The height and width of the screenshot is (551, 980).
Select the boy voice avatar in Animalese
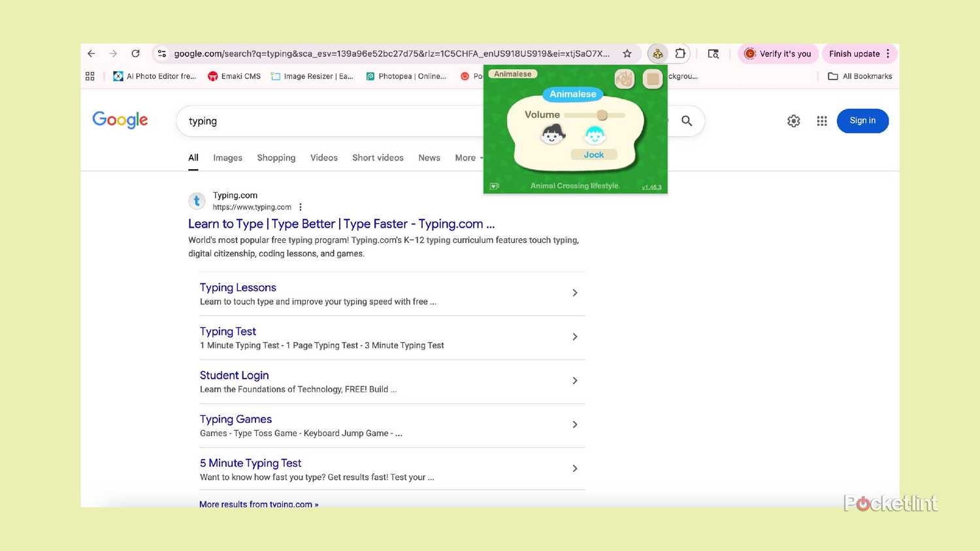click(595, 134)
